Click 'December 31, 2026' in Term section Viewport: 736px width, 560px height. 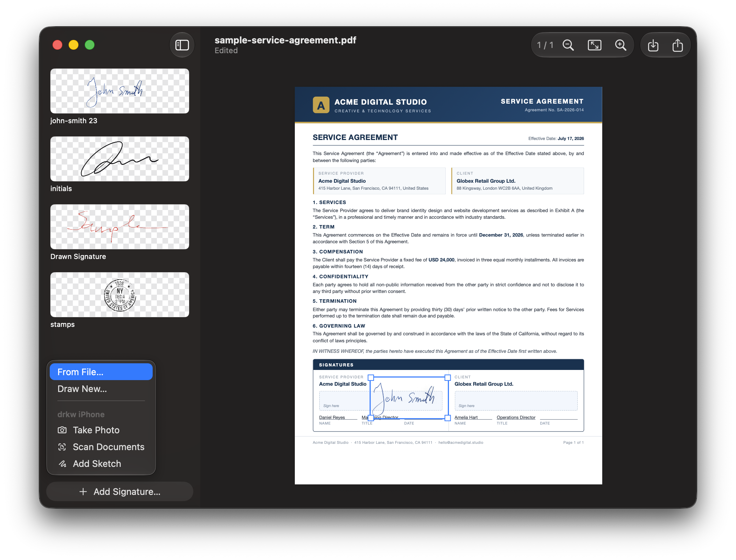(x=501, y=235)
